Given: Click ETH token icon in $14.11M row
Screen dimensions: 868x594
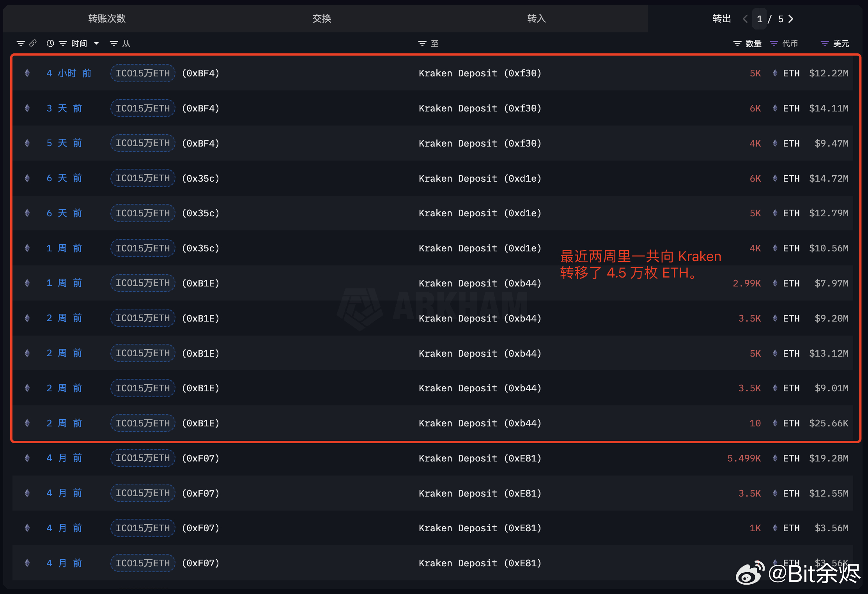Looking at the screenshot, I should click(x=775, y=108).
